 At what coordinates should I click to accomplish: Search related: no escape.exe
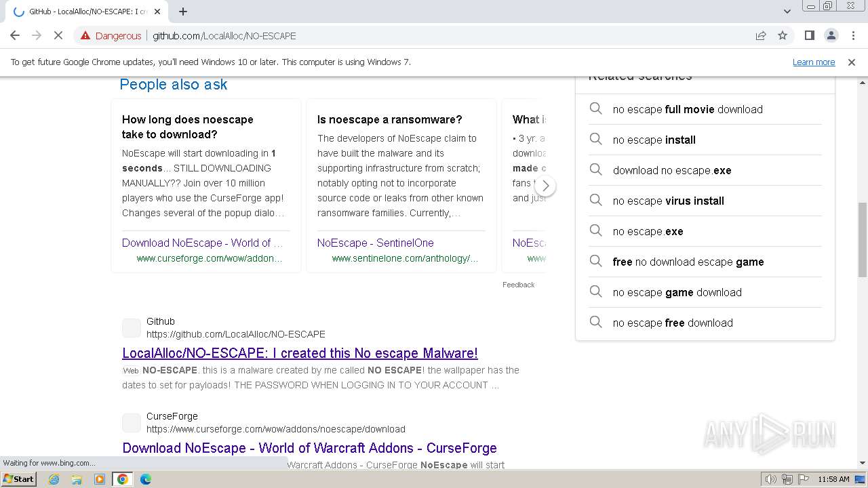click(x=648, y=231)
